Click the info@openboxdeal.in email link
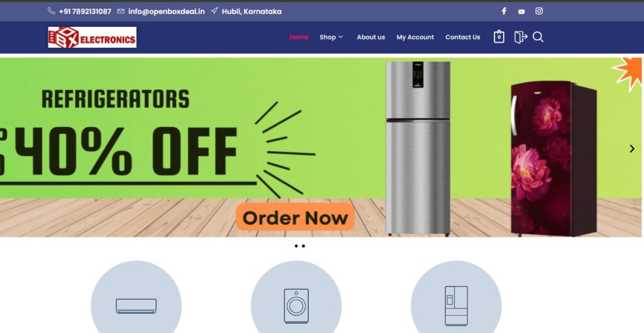644x333 pixels. point(166,11)
